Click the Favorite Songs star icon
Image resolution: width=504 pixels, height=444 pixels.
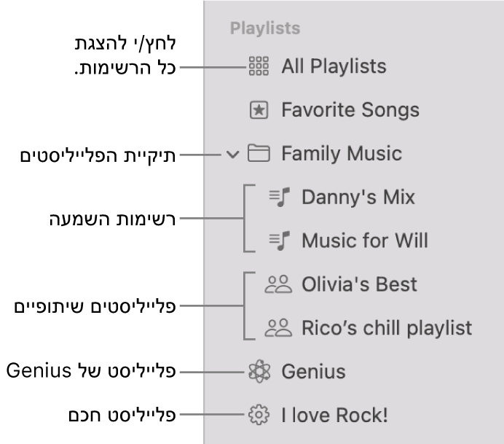tap(259, 111)
